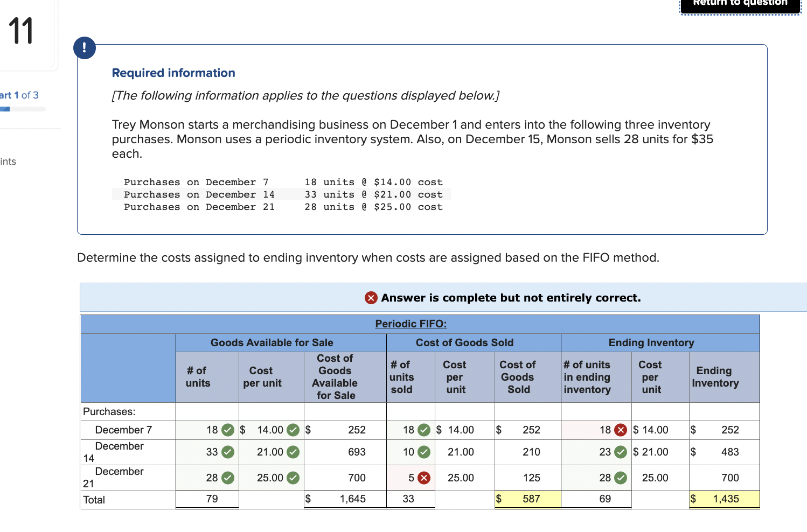
Task: Click the green check beside December 7's 18 units
Action: click(x=228, y=430)
